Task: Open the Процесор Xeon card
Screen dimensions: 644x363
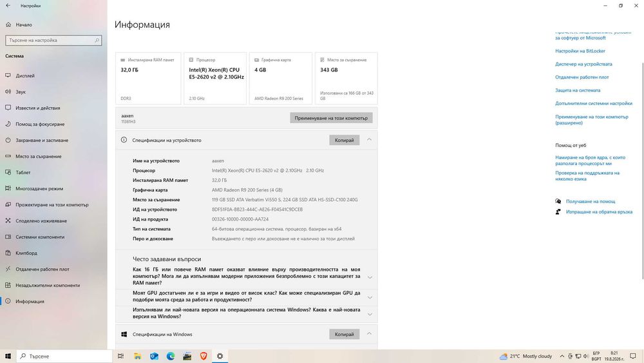Action: point(215,78)
